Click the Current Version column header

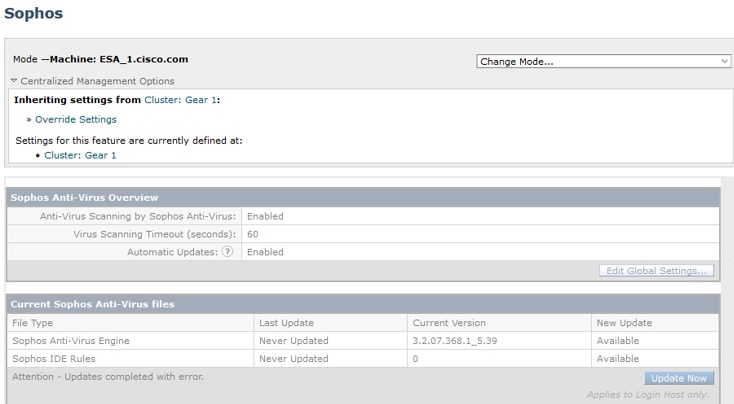click(449, 323)
